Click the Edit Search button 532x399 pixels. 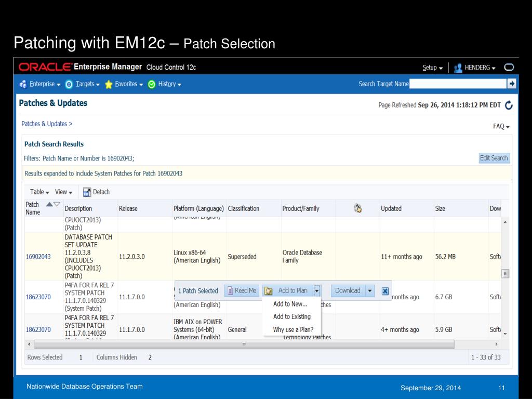click(x=494, y=158)
